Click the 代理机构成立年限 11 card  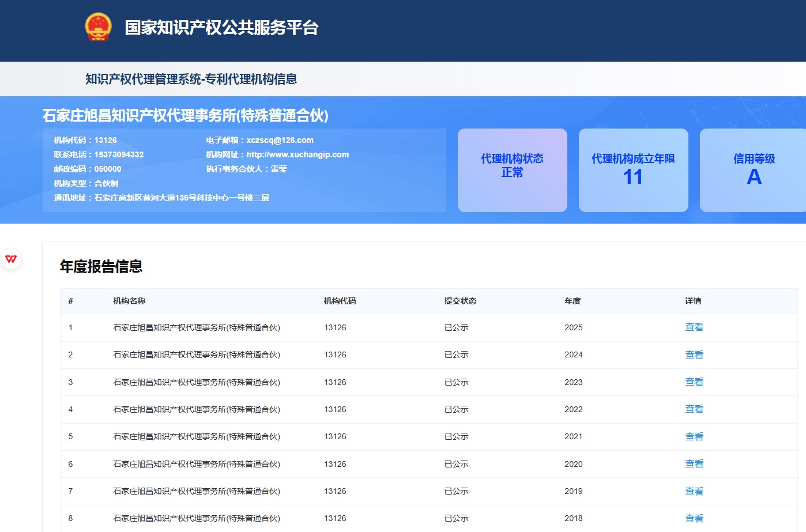click(634, 170)
